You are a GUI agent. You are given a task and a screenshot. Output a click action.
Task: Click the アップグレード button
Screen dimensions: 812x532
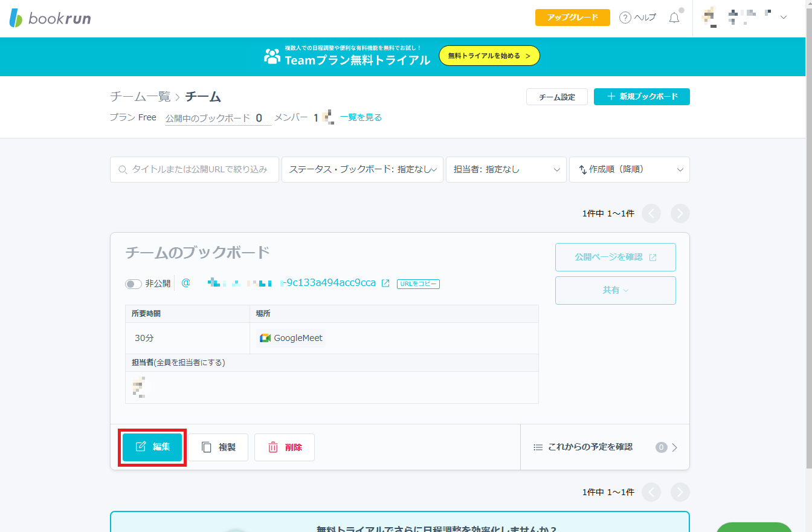click(572, 18)
